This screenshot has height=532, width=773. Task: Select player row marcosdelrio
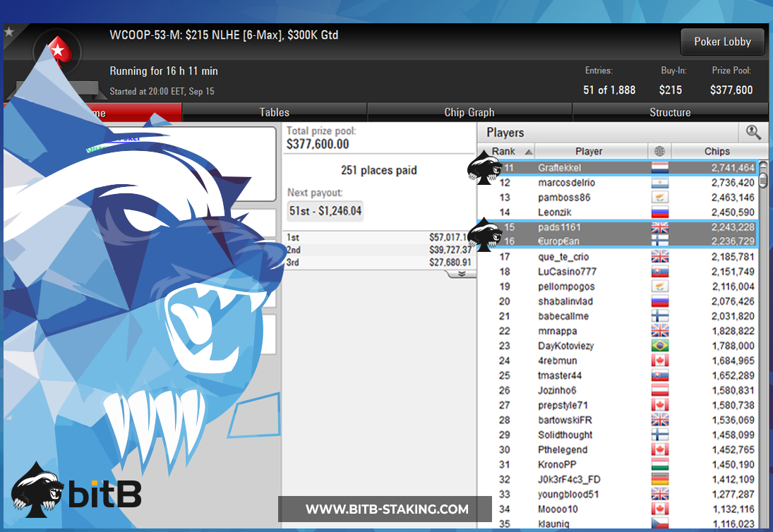pos(618,182)
